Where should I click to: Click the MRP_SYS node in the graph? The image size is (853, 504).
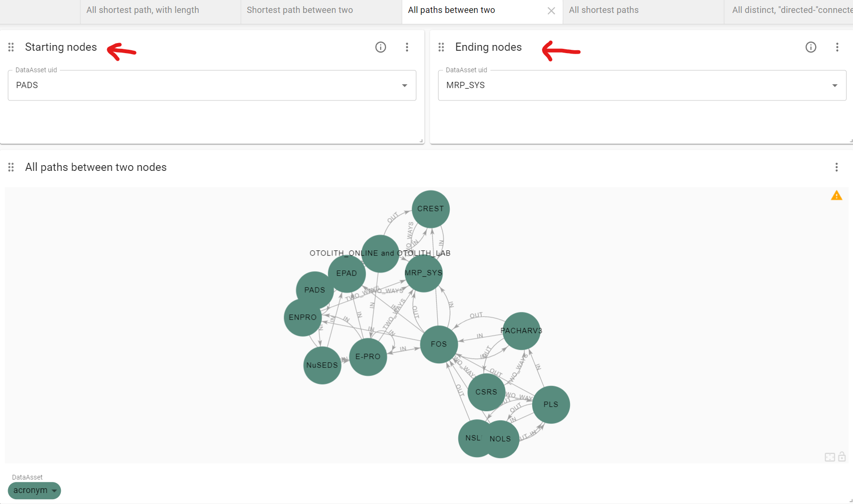tap(423, 273)
